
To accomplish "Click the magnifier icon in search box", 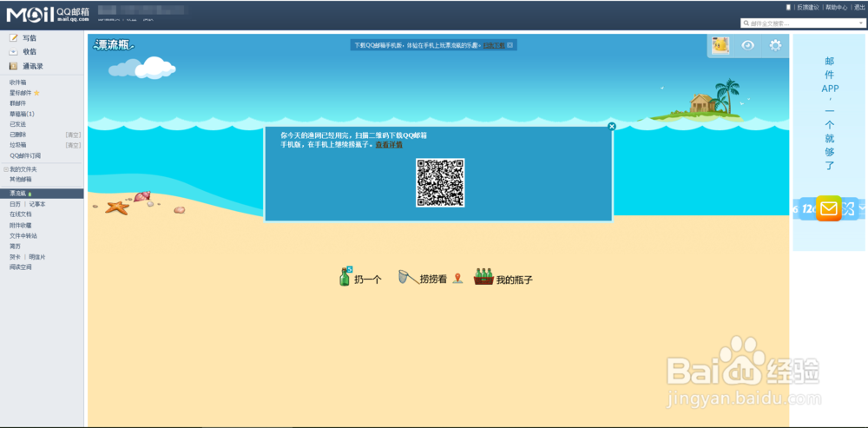I will [x=746, y=23].
